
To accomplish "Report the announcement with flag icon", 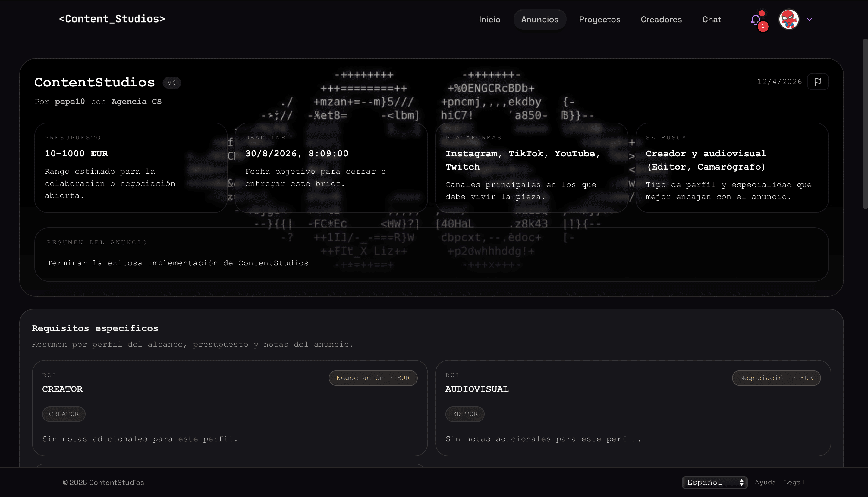I will pyautogui.click(x=817, y=82).
